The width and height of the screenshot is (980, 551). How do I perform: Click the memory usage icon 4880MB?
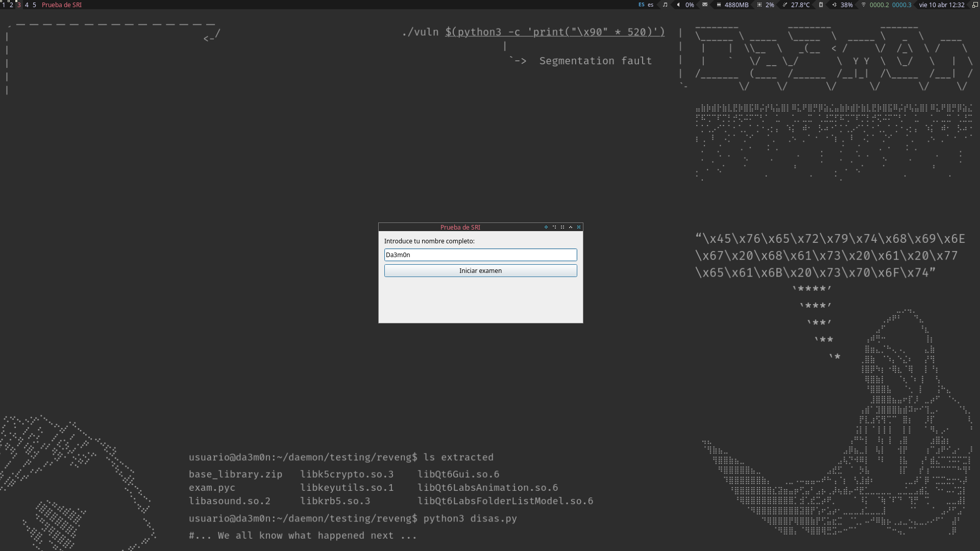point(719,5)
